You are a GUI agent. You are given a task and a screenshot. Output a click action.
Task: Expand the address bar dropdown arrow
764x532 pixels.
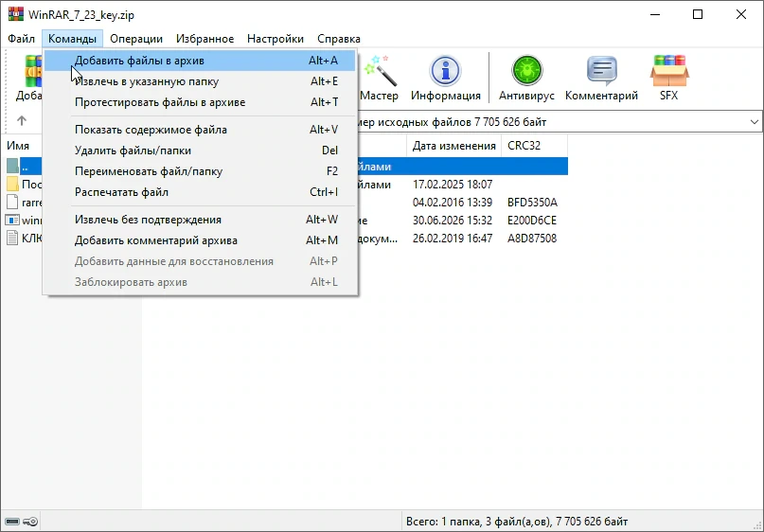pos(754,122)
